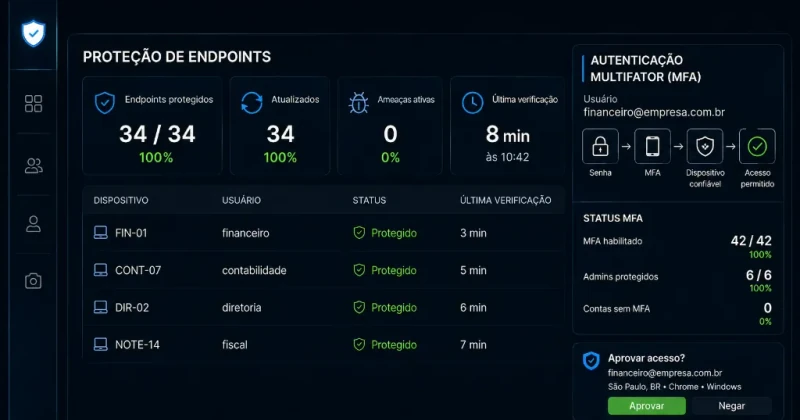Deny access with the Negar button

(732, 406)
